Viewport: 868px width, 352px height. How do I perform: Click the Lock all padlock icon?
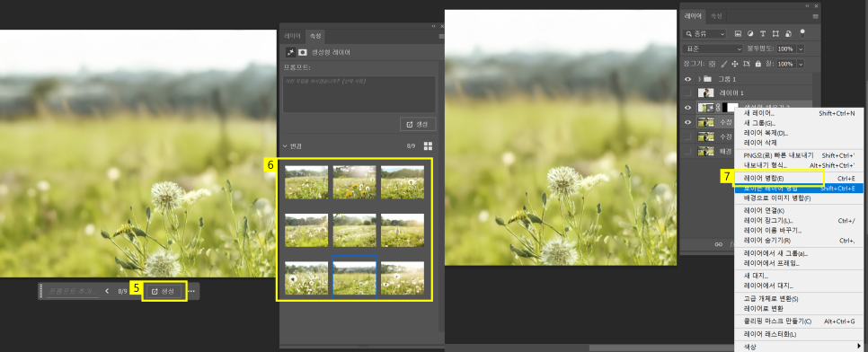tap(757, 64)
